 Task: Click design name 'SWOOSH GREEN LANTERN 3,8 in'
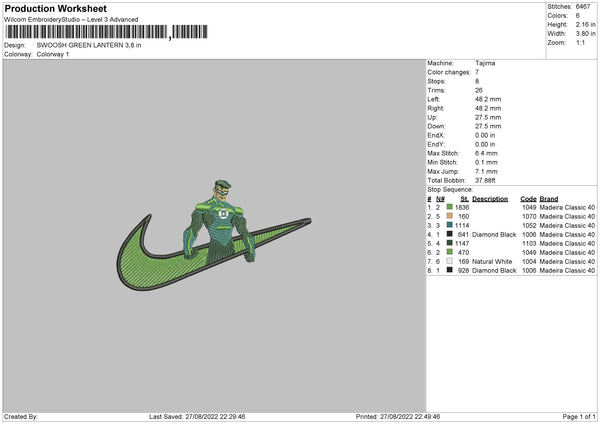coord(89,45)
